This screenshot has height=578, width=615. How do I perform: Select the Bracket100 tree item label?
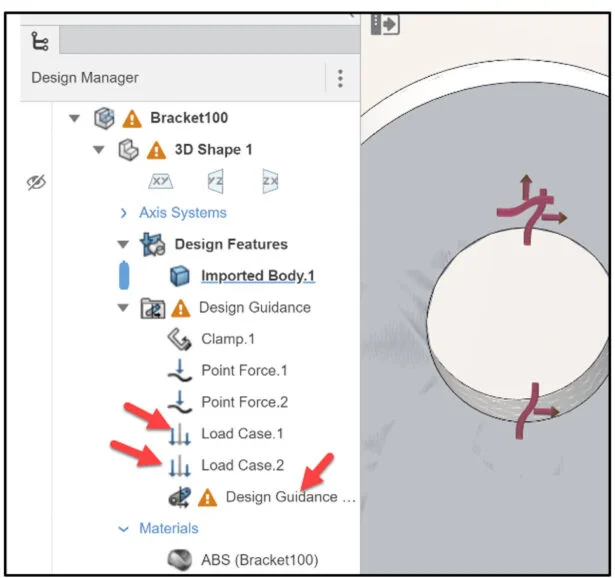189,118
